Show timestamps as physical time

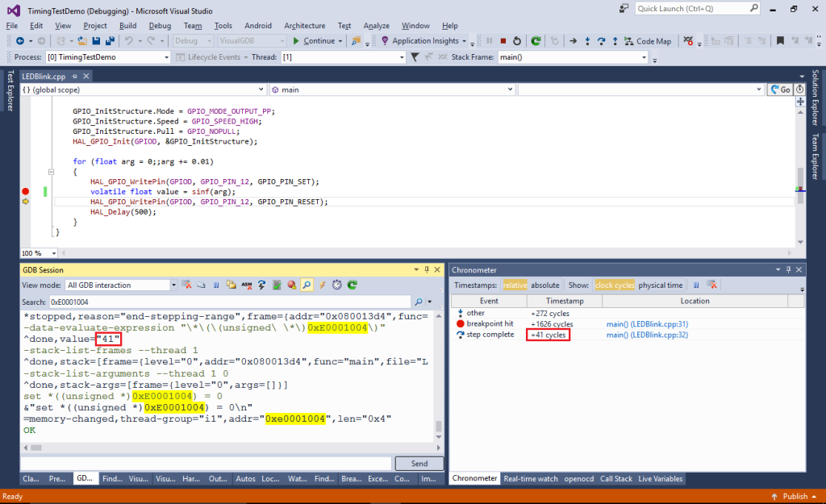pyautogui.click(x=660, y=285)
